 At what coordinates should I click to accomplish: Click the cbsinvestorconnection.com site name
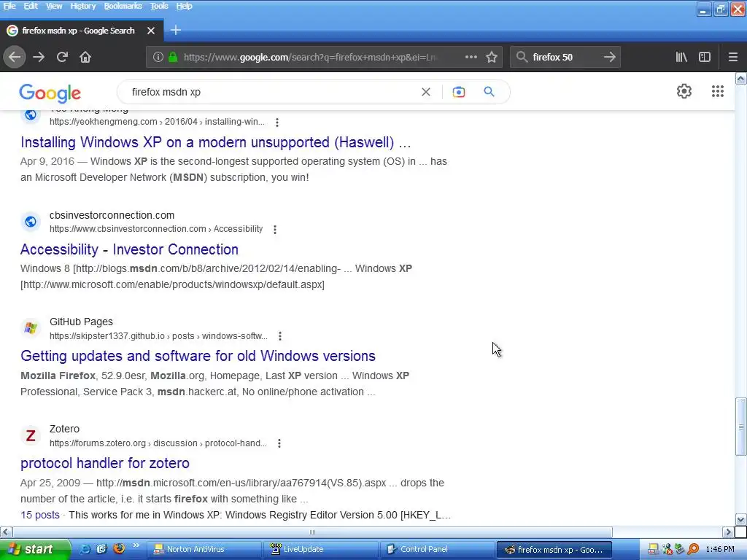[112, 215]
